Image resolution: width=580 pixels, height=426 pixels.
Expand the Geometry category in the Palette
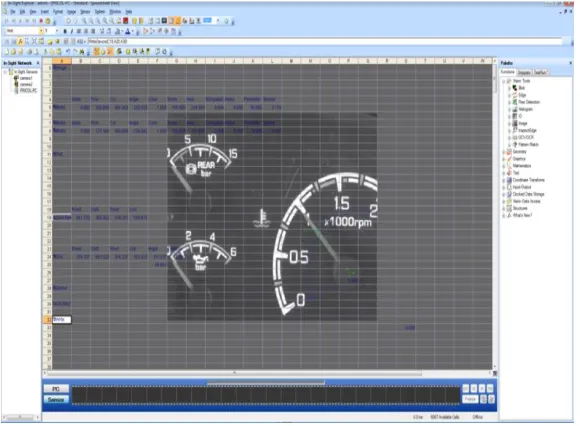coord(503,152)
